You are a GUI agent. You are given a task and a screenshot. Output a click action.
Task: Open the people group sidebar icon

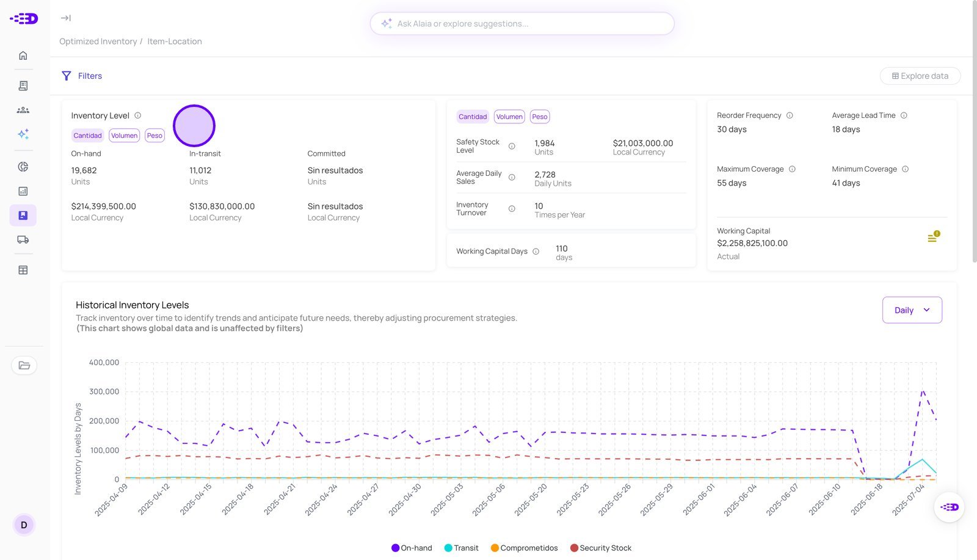click(23, 110)
